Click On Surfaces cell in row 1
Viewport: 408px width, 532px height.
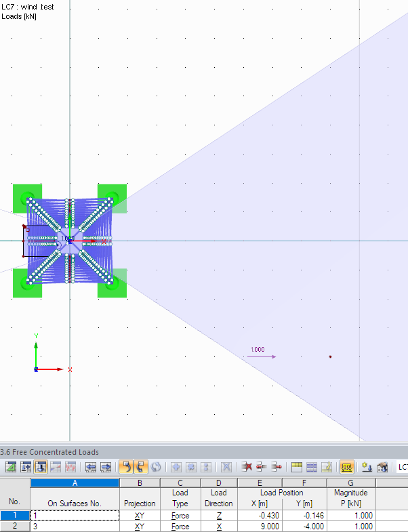pyautogui.click(x=75, y=516)
